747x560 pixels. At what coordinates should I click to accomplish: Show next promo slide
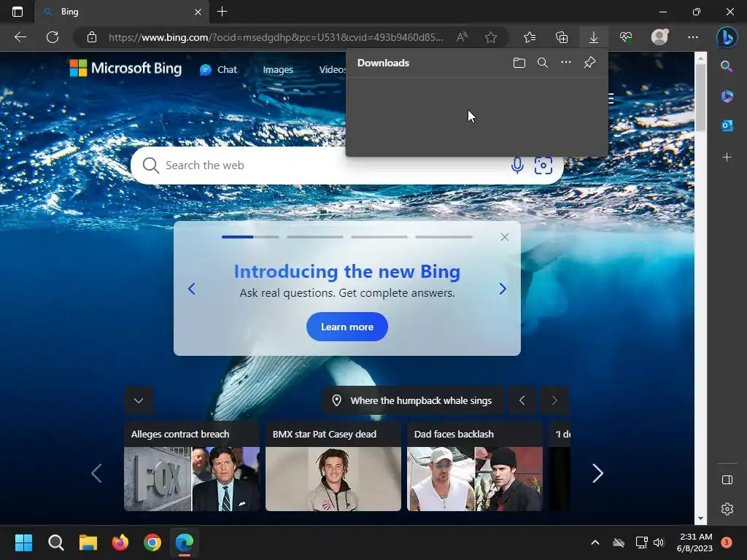503,289
